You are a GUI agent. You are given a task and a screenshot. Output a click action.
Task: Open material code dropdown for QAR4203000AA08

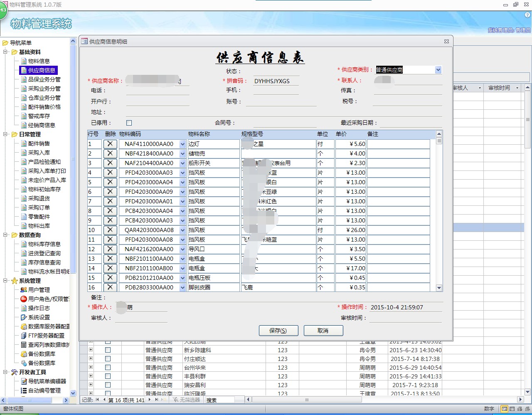coord(182,230)
